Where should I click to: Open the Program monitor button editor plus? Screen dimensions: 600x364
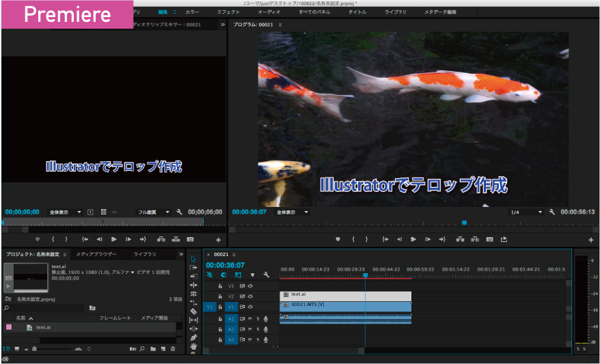click(591, 240)
